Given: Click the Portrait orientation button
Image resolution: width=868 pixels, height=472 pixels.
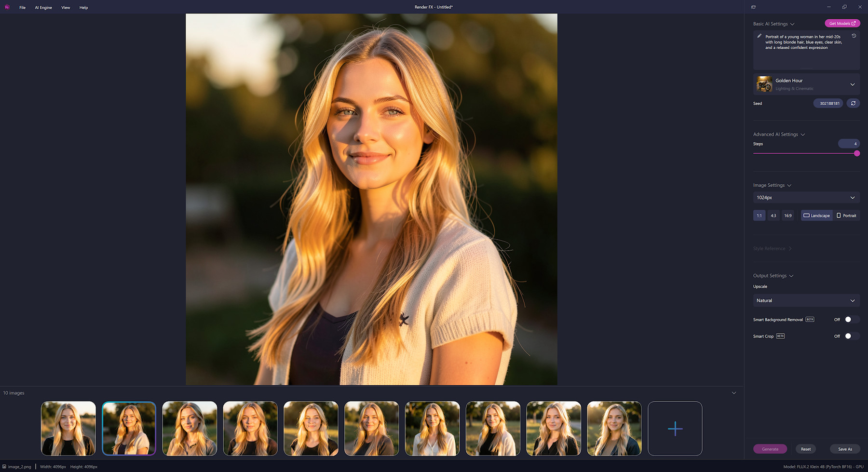Looking at the screenshot, I should [846, 216].
